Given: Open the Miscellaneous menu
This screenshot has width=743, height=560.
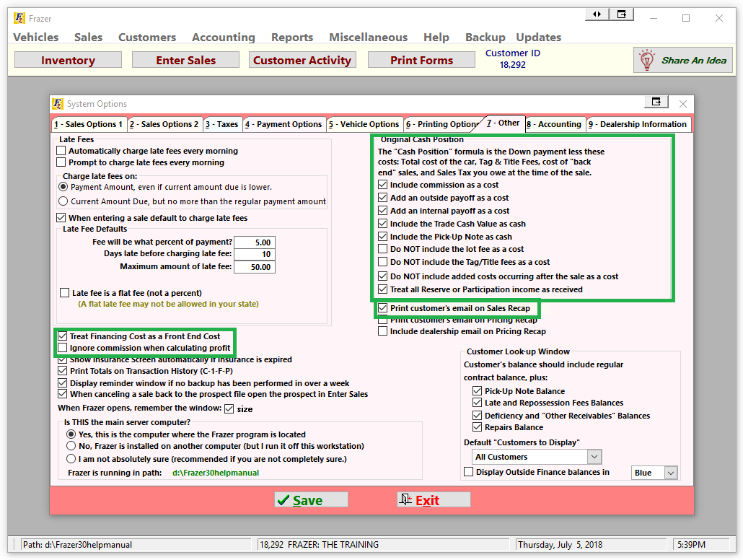Looking at the screenshot, I should click(x=368, y=37).
